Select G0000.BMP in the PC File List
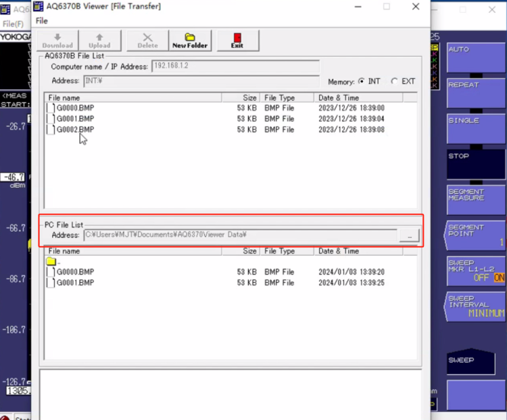 point(74,272)
